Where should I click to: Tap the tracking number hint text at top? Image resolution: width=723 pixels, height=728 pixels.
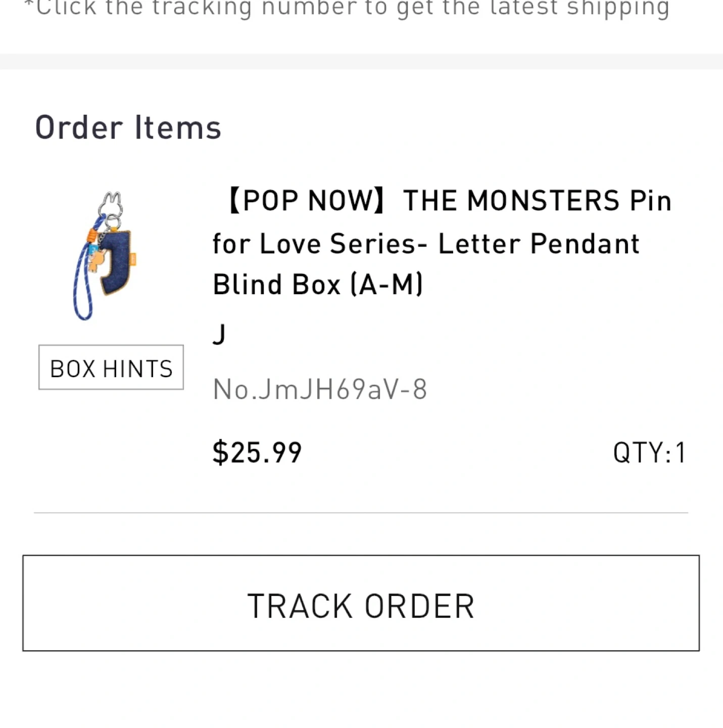(347, 9)
